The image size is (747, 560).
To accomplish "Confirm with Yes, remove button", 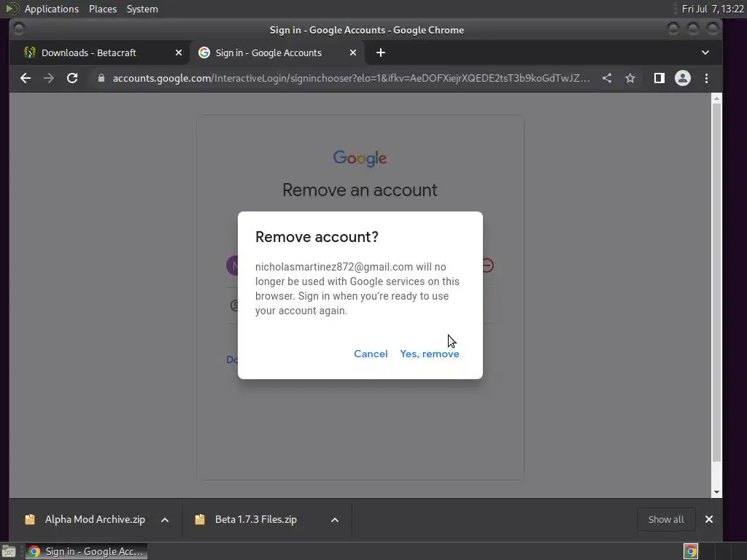I will click(429, 354).
